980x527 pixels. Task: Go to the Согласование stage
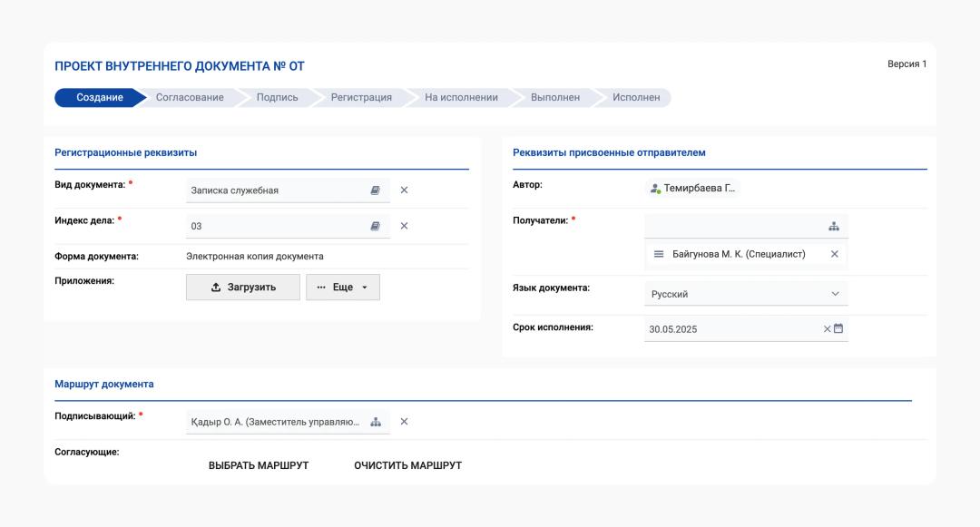(190, 98)
